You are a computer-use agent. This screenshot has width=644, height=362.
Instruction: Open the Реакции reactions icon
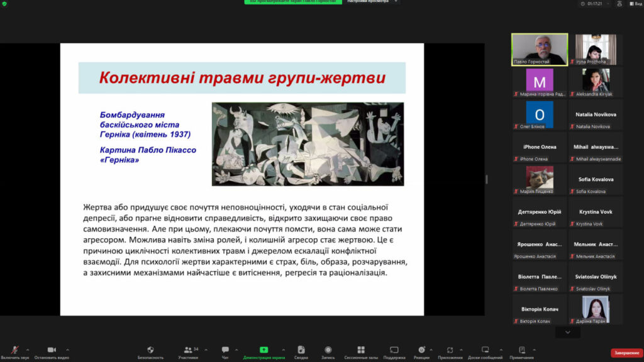[x=421, y=351]
